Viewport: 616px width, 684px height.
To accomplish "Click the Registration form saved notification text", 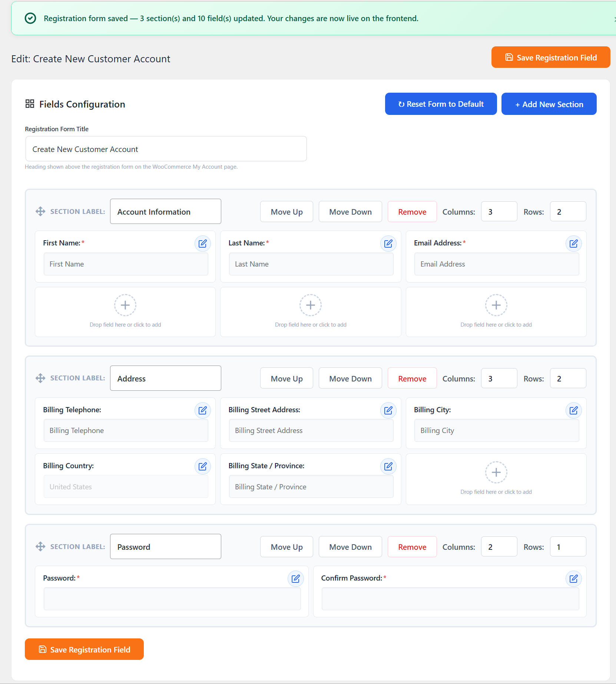I will [x=231, y=18].
